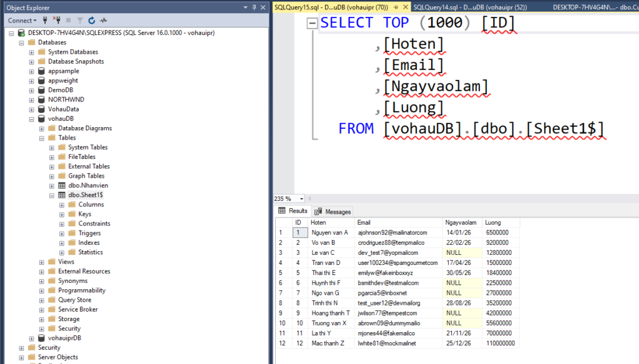Collapse the SELECT statement outline block
The image size is (639, 364).
311,24
